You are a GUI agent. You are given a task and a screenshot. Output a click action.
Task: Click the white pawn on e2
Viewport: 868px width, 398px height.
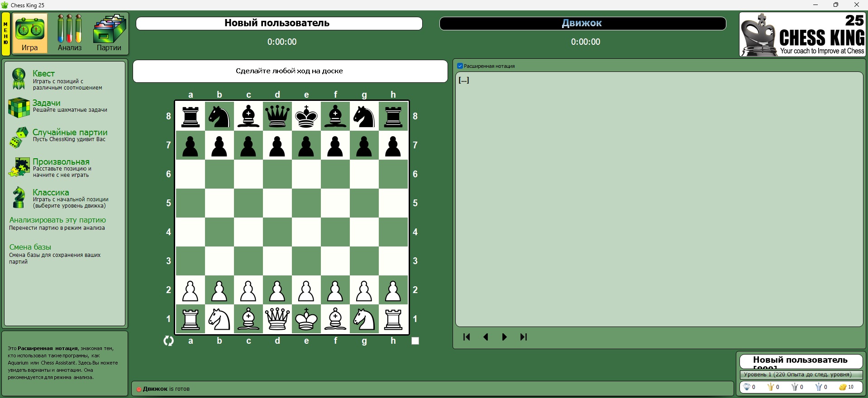pos(306,290)
